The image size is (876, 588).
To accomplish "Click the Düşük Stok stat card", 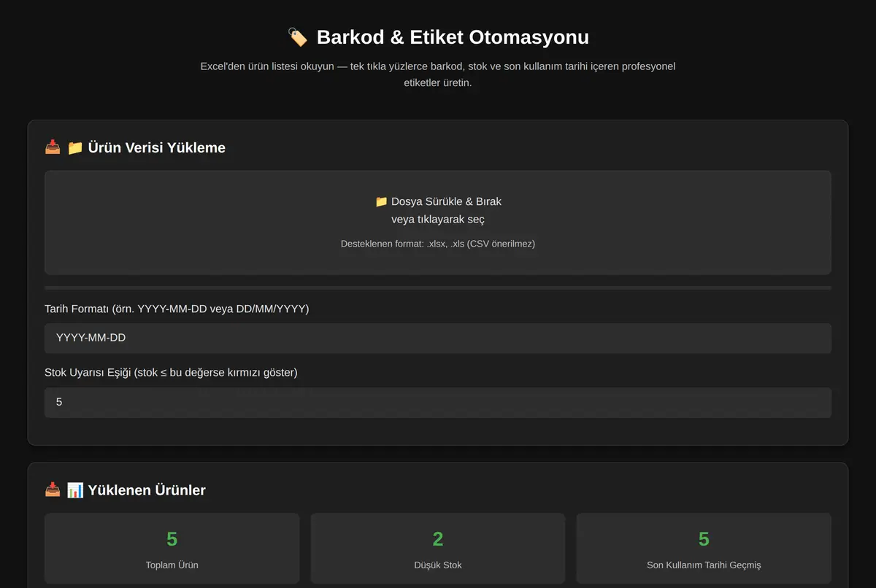I will click(x=438, y=548).
